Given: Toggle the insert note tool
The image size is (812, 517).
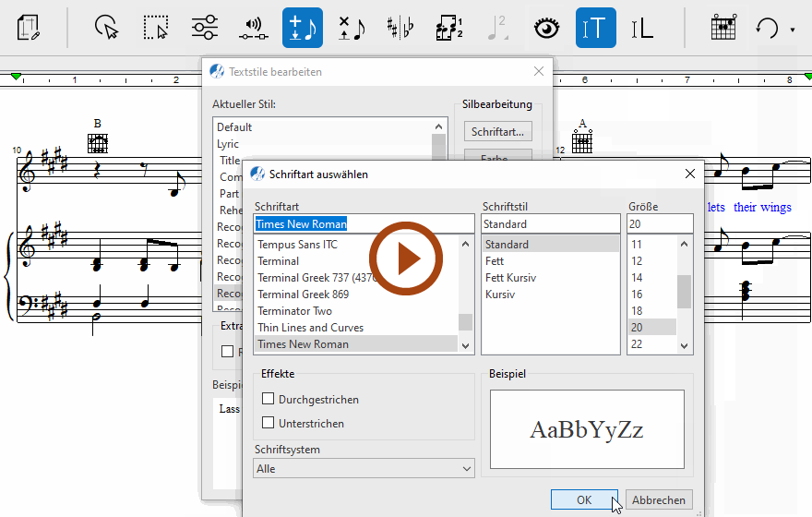Looking at the screenshot, I should [x=302, y=28].
